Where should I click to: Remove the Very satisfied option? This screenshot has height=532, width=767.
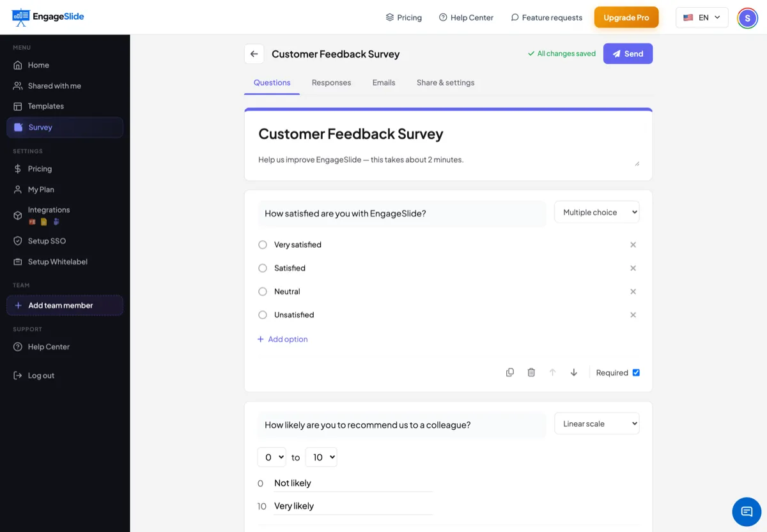click(x=633, y=245)
